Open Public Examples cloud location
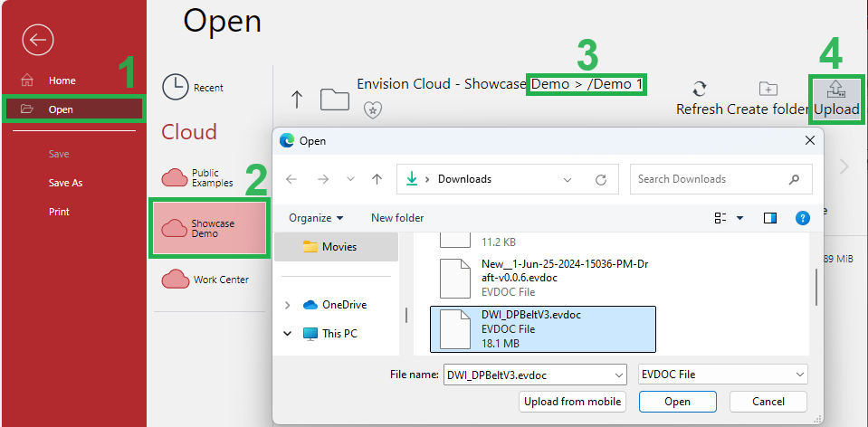Screen dimensions: 868x427 197,177
